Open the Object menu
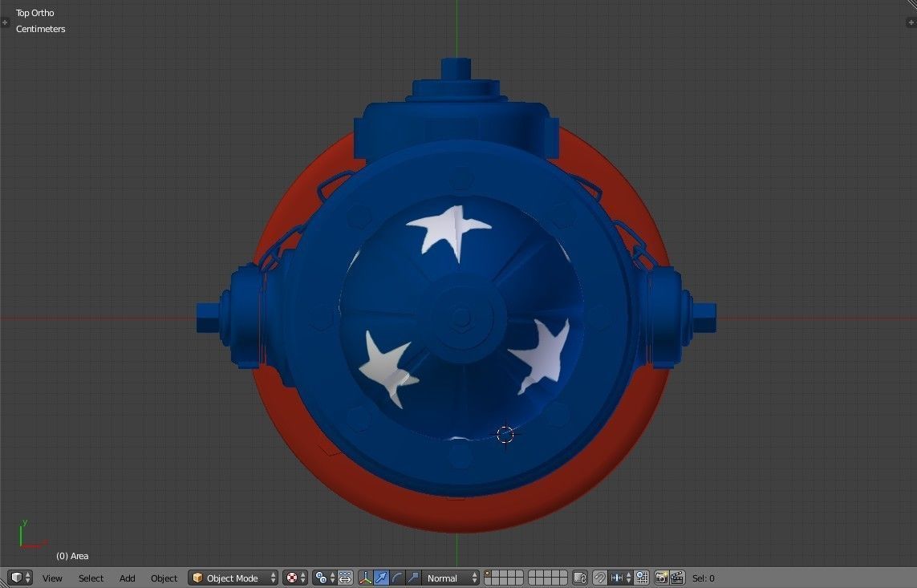This screenshot has width=917, height=588. click(164, 578)
